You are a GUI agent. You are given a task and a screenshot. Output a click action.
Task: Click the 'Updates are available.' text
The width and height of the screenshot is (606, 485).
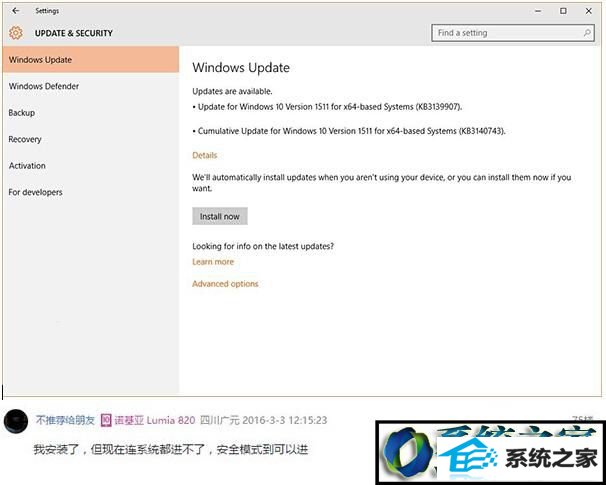pyautogui.click(x=232, y=92)
